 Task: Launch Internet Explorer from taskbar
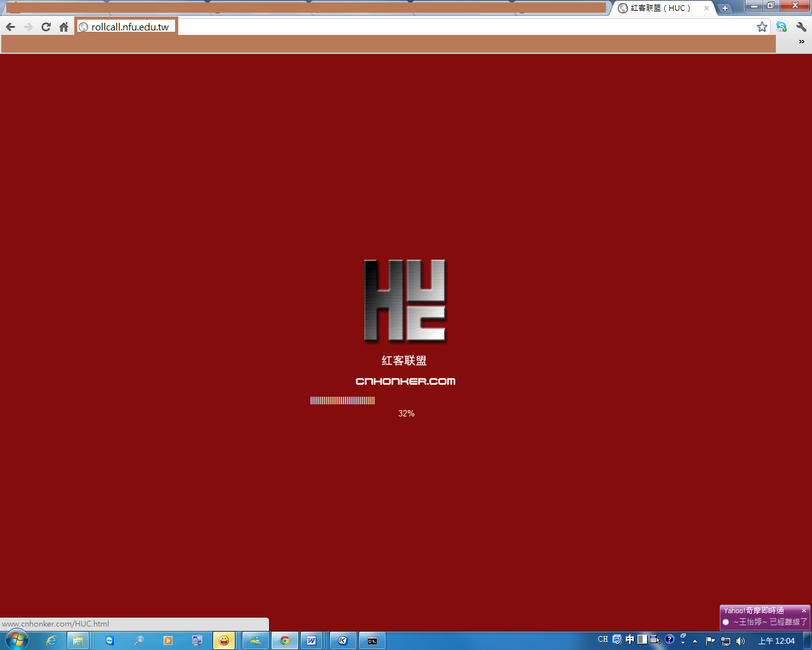[51, 640]
